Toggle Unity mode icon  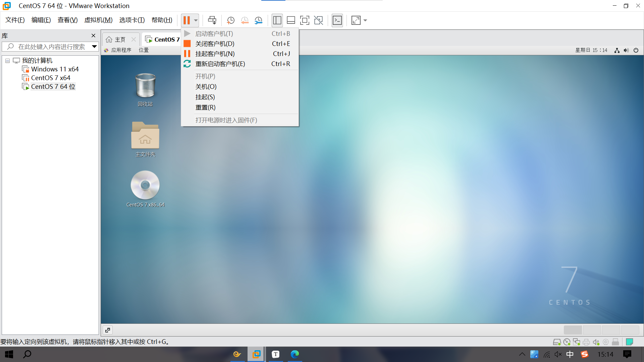tap(318, 20)
